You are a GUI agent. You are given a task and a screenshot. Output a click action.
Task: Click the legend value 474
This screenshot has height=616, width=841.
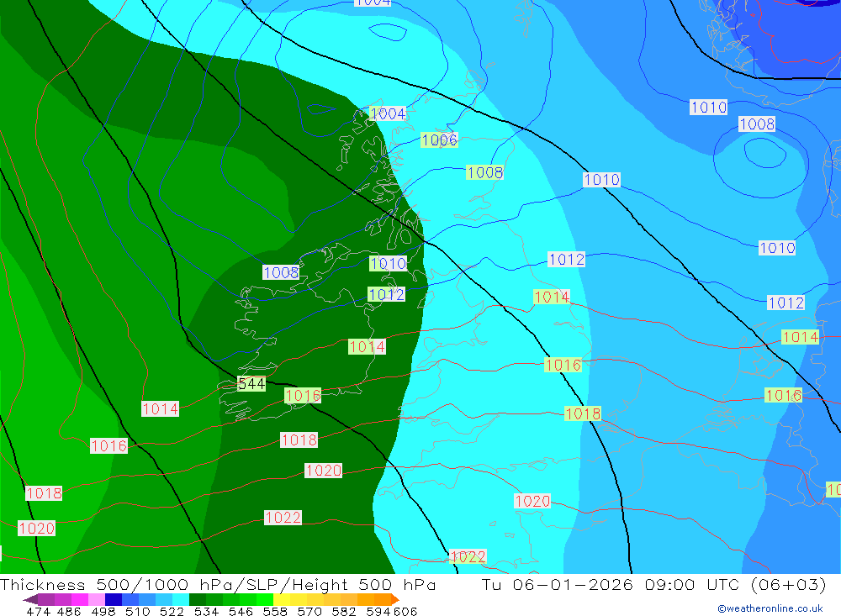click(x=38, y=611)
